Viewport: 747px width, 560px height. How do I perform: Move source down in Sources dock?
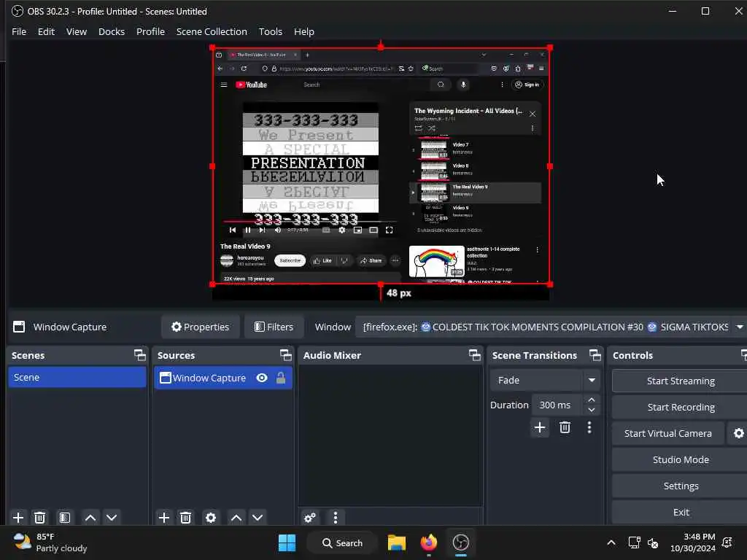[x=258, y=518]
